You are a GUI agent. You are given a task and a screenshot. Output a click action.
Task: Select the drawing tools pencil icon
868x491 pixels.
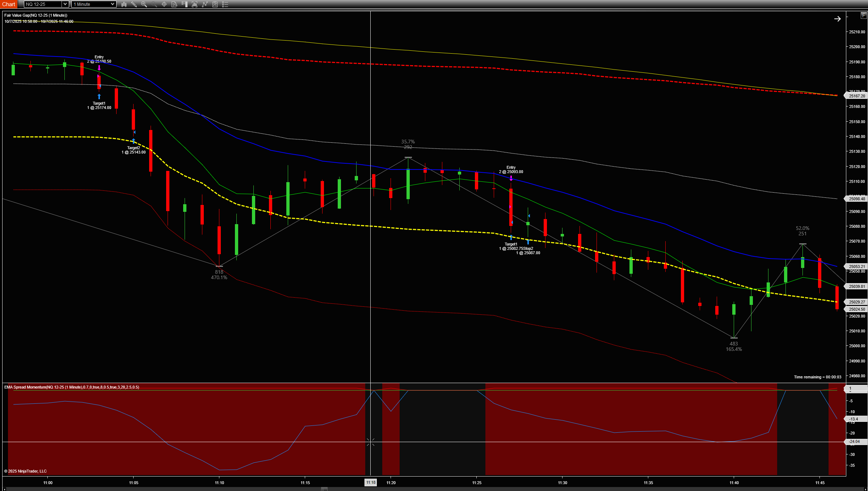134,4
